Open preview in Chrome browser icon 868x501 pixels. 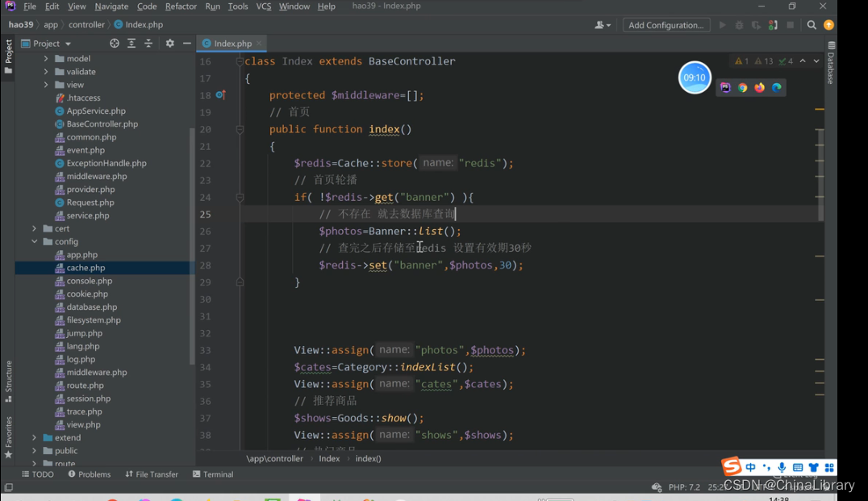pos(742,87)
